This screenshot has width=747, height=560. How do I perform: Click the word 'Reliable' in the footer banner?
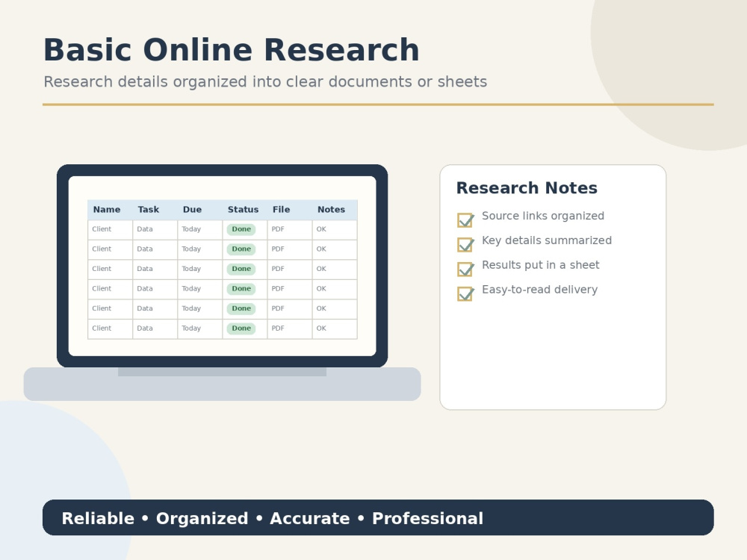click(x=98, y=518)
